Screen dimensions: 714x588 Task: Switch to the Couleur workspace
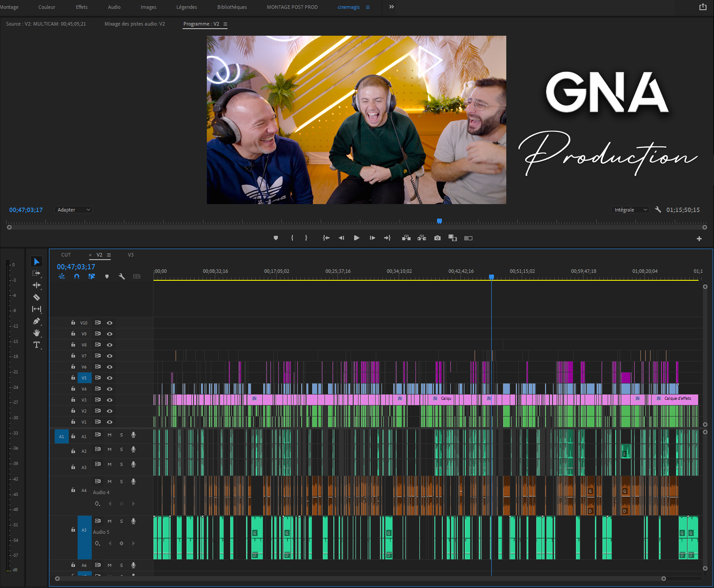click(47, 7)
